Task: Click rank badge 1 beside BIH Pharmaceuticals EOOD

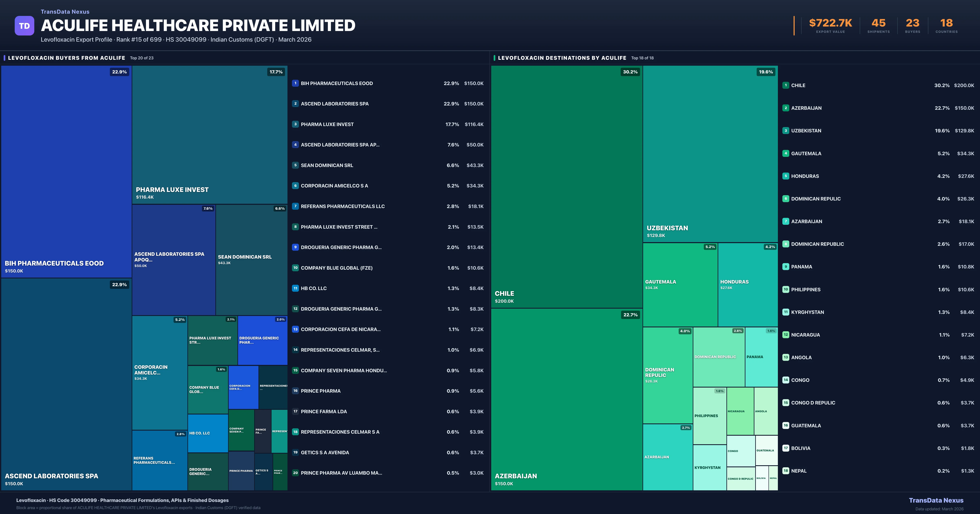Action: [295, 83]
